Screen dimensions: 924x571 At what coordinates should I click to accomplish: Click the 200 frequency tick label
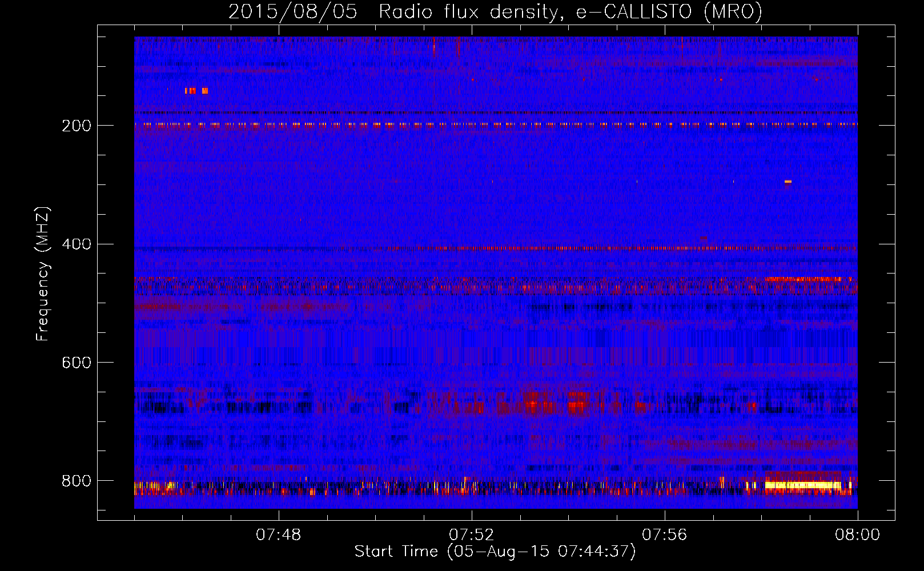pyautogui.click(x=77, y=126)
